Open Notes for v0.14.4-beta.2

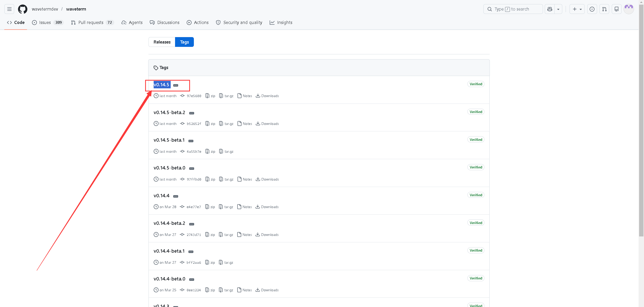click(244, 235)
